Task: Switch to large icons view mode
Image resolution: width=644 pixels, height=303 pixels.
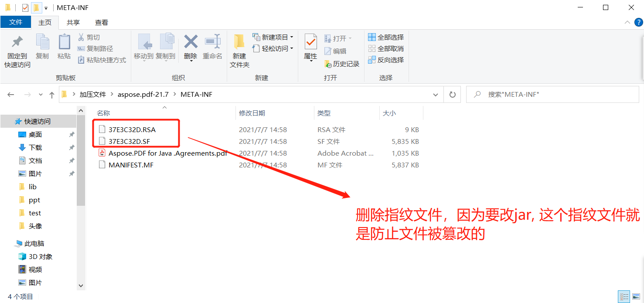Action: click(x=636, y=297)
